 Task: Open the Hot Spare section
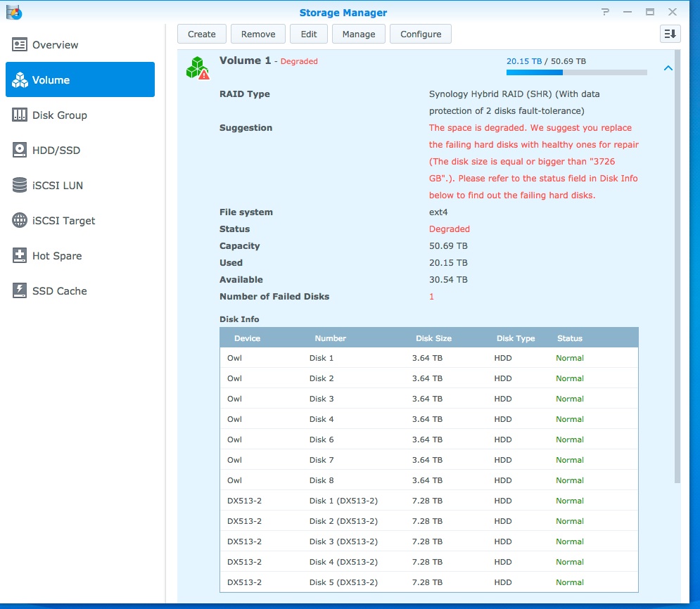point(80,256)
